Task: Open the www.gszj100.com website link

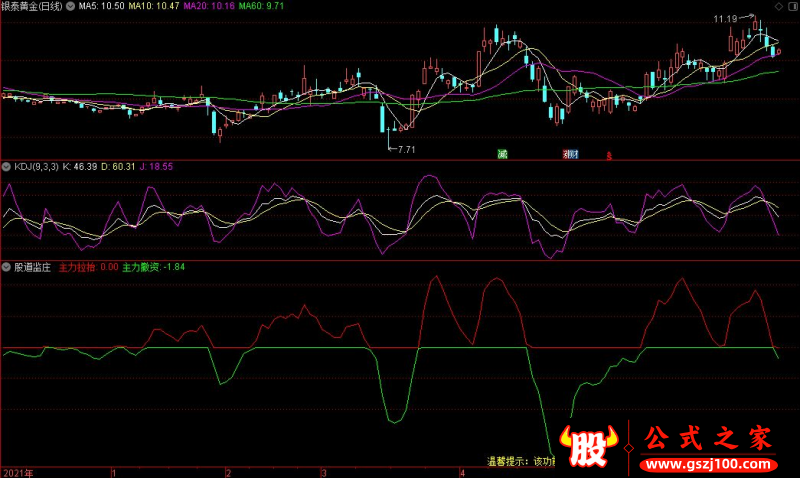Action: pos(708,464)
